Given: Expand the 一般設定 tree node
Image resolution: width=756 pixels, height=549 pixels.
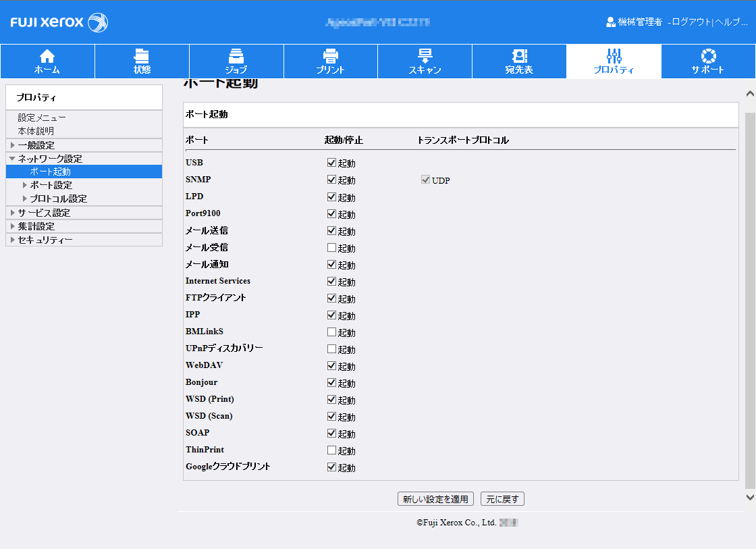Looking at the screenshot, I should click(x=12, y=145).
